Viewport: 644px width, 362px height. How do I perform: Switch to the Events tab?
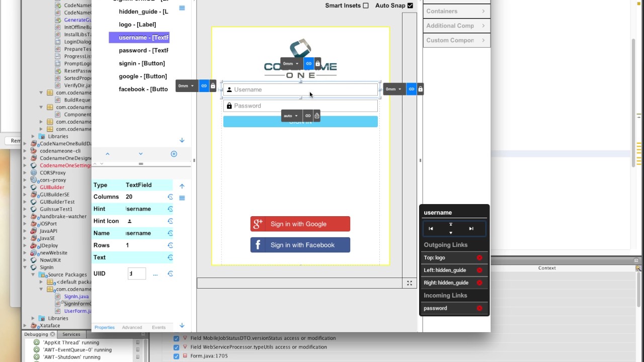coord(158,327)
